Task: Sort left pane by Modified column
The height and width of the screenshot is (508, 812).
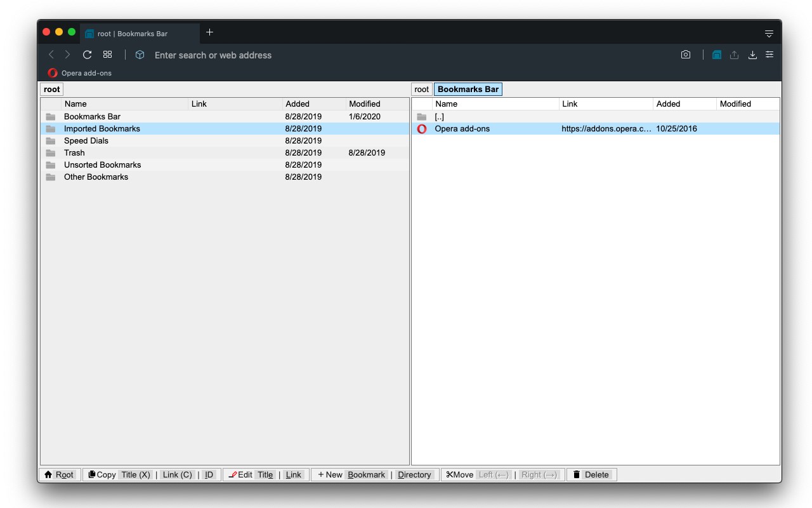Action: tap(377, 104)
